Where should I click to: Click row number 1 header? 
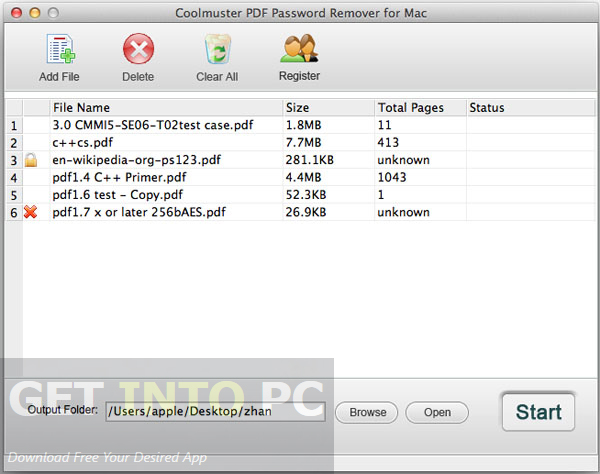[x=14, y=125]
